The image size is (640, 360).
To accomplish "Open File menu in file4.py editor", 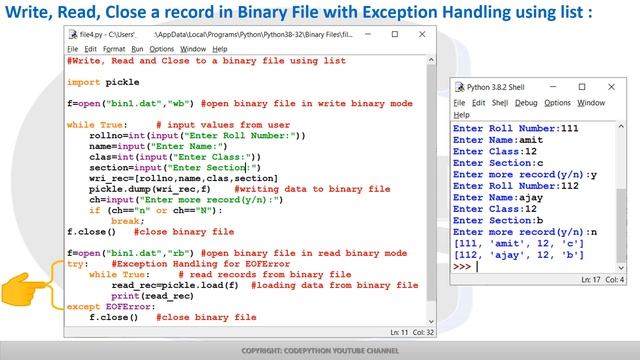I will 73,49.
